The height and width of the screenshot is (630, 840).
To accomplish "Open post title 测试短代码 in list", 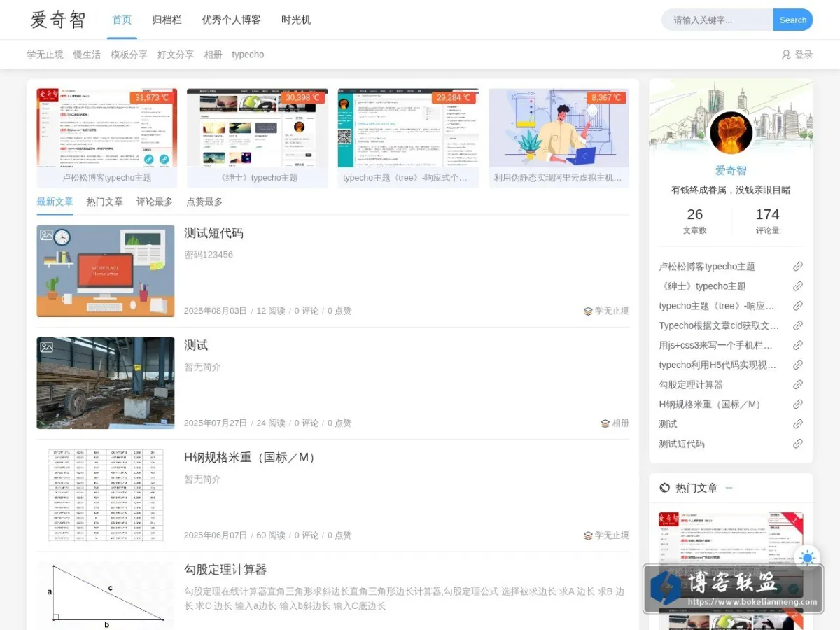I will pyautogui.click(x=213, y=233).
